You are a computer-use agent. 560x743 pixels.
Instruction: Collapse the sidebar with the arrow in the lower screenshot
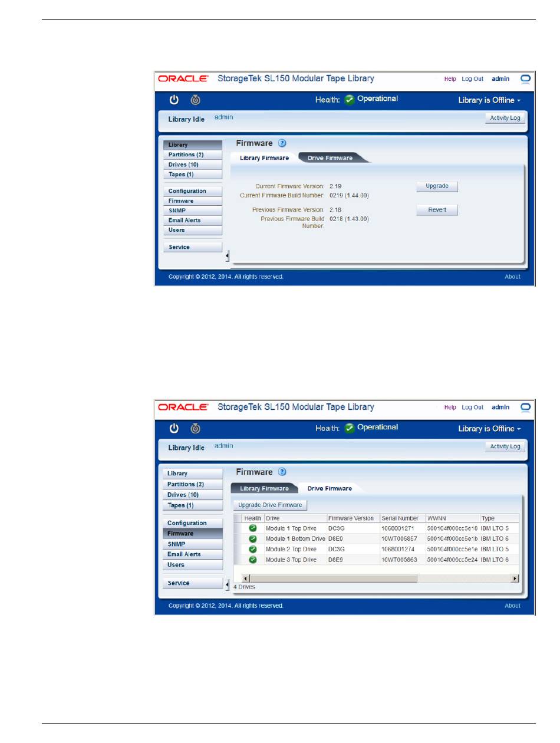[228, 584]
